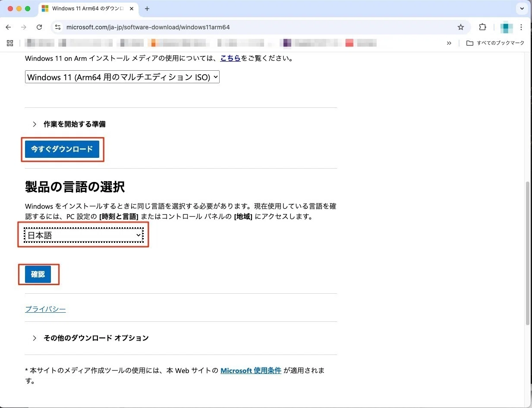Viewport: 532px width, 408px height.
Task: Open the すべてのブックマーク folder
Action: (495, 43)
